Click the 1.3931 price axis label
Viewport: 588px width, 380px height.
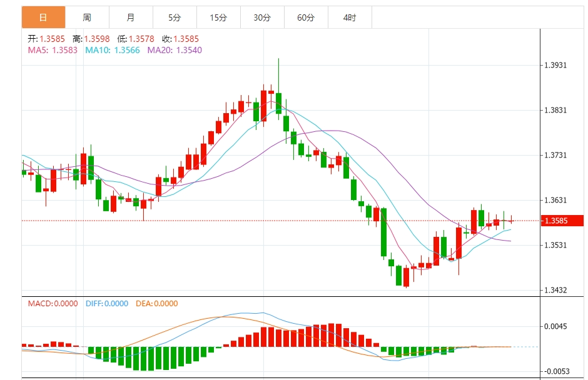(555, 65)
